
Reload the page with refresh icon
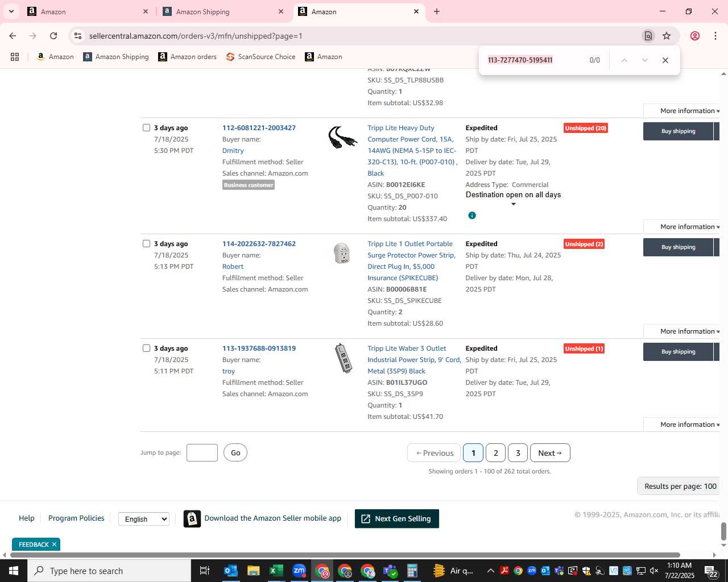(53, 36)
